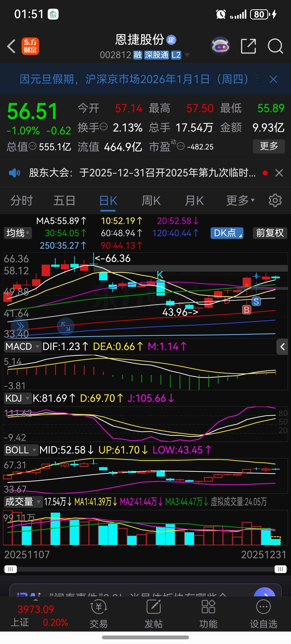Image resolution: width=291 pixels, height=644 pixels.
Task: Expand chart to fullscreen via arrows icon
Action: [x=66, y=326]
